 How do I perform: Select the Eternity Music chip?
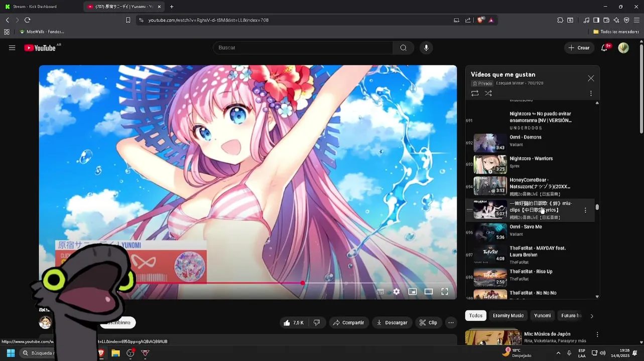[508, 315]
